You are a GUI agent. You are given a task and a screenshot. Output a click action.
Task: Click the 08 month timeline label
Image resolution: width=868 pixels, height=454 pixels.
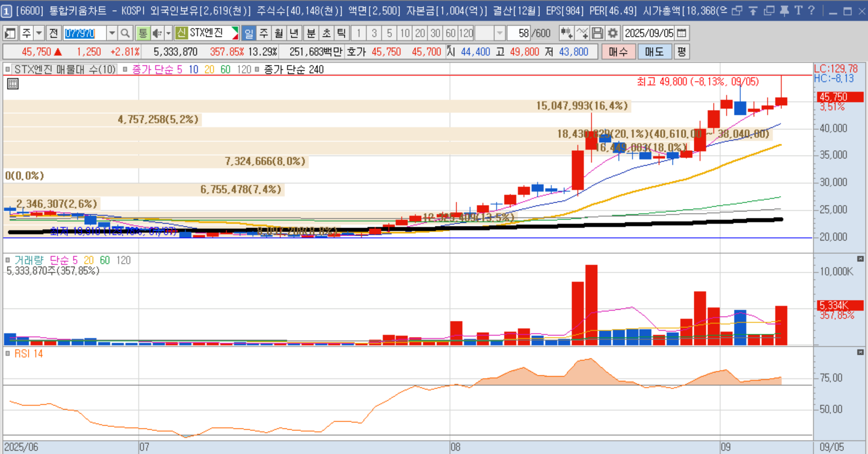tap(455, 447)
